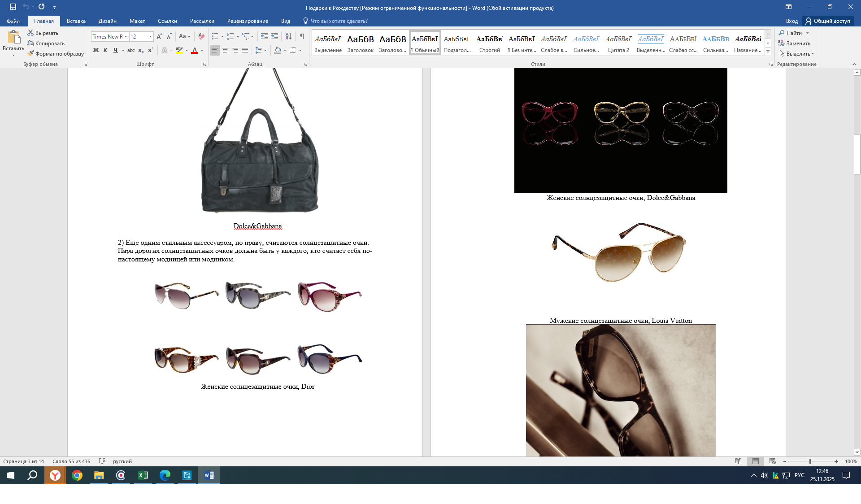Open the font size 12 dropdown
The width and height of the screenshot is (861, 504).
coord(150,37)
